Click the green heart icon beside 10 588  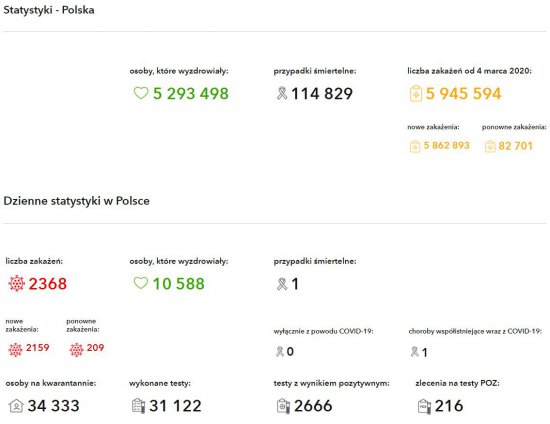(x=141, y=283)
